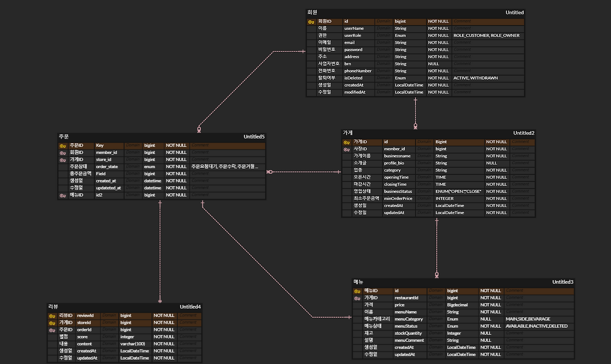Click the profile_bio column cell
This screenshot has width=611, height=364.
(x=399, y=163)
